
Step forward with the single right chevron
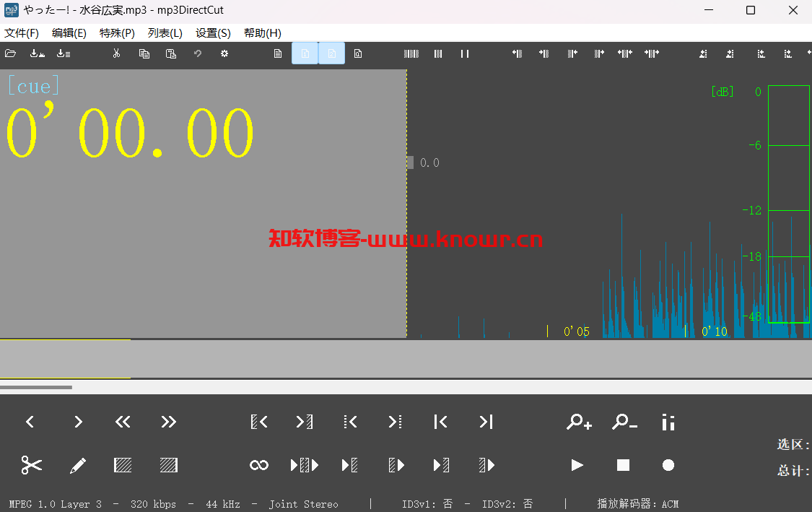point(78,422)
